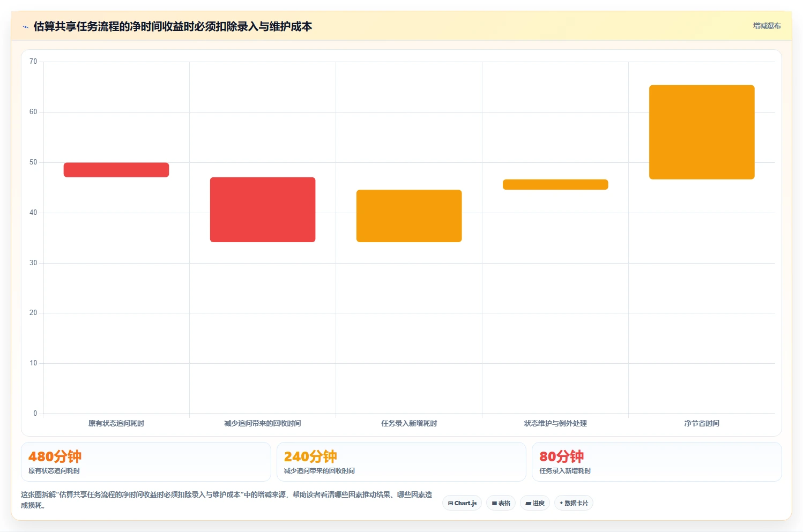This screenshot has height=532, width=803.
Task: Click the y-axis value 60
Action: point(33,112)
